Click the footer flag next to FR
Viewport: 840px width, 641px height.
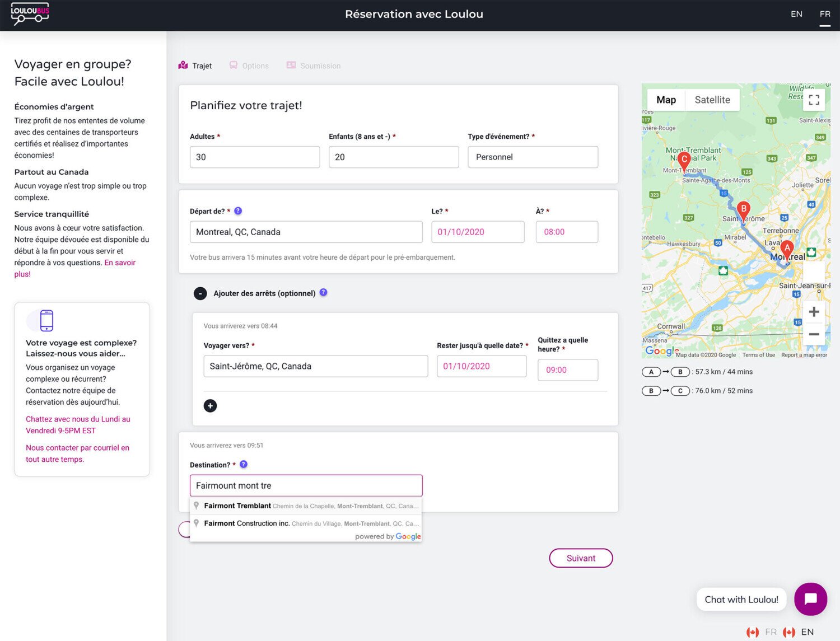click(753, 632)
